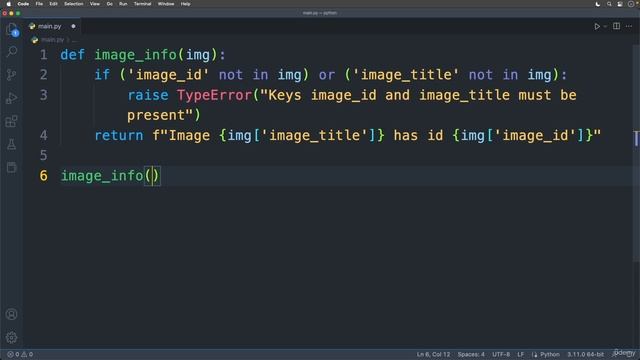Click the breadcrumb ellipsis after main.py
The height and width of the screenshot is (360, 640).
pos(74,40)
